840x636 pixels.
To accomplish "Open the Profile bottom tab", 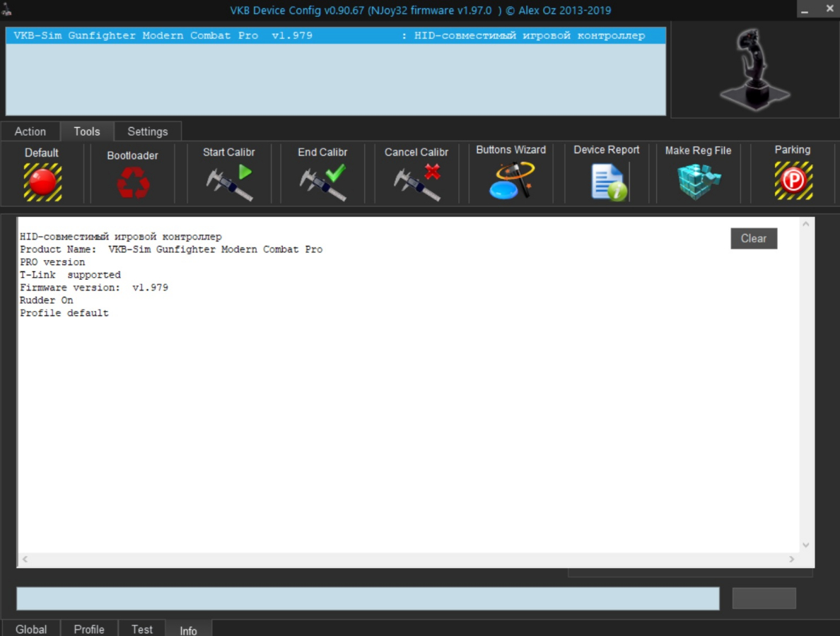I will tap(89, 629).
